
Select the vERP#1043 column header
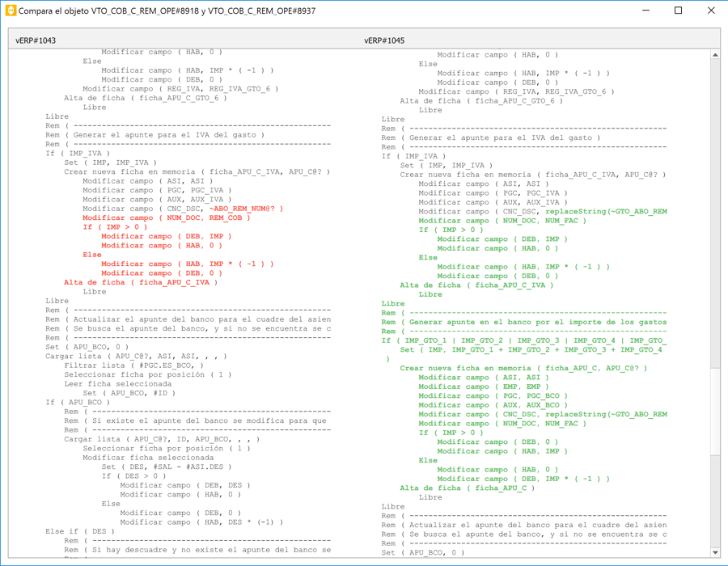tap(36, 40)
